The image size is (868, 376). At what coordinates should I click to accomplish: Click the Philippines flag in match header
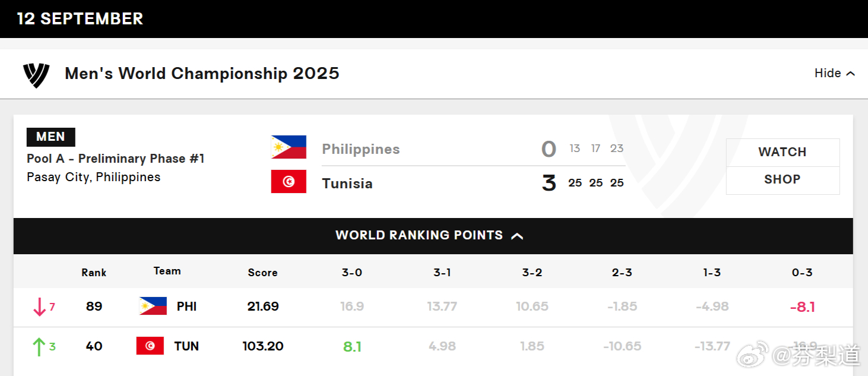(x=289, y=147)
